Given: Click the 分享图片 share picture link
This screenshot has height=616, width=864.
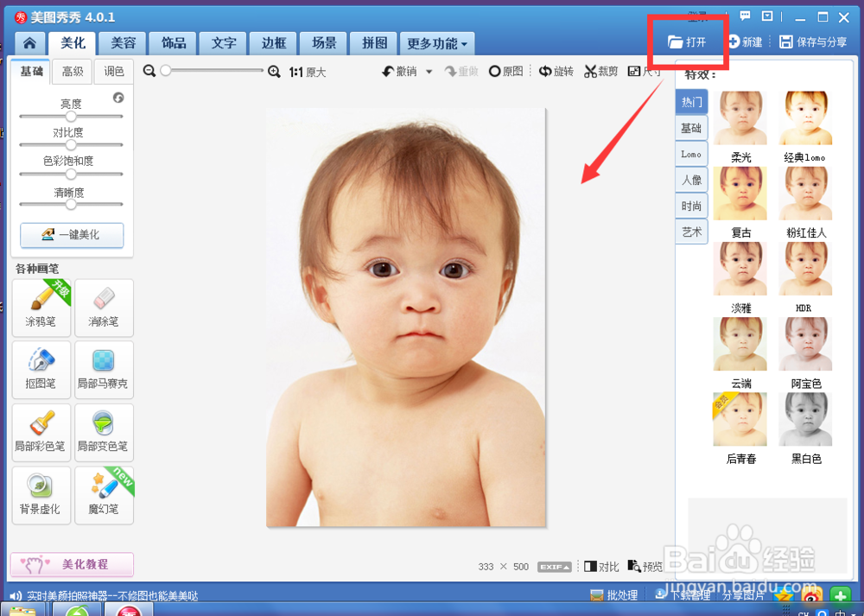Looking at the screenshot, I should point(743,595).
